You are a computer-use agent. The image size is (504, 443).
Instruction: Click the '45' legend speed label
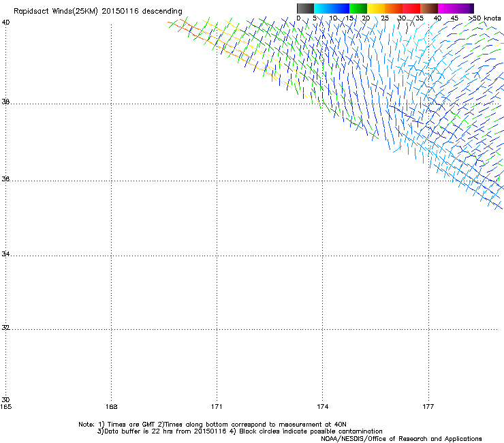pos(454,18)
